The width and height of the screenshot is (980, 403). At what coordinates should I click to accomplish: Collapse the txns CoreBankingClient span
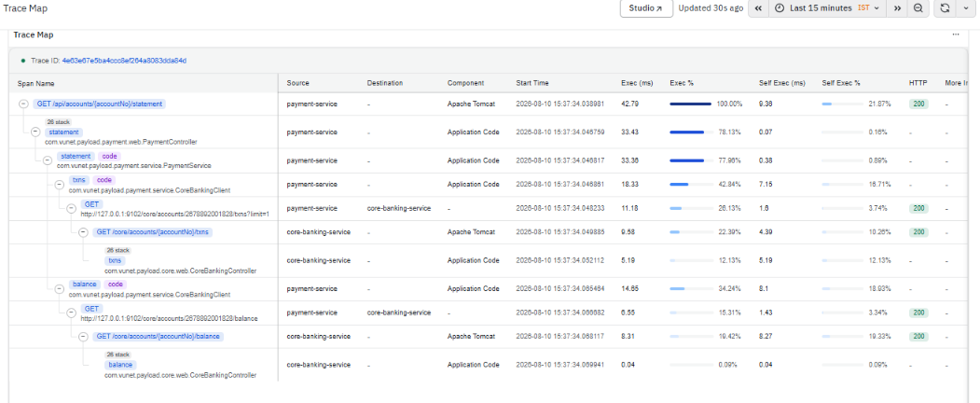click(59, 185)
